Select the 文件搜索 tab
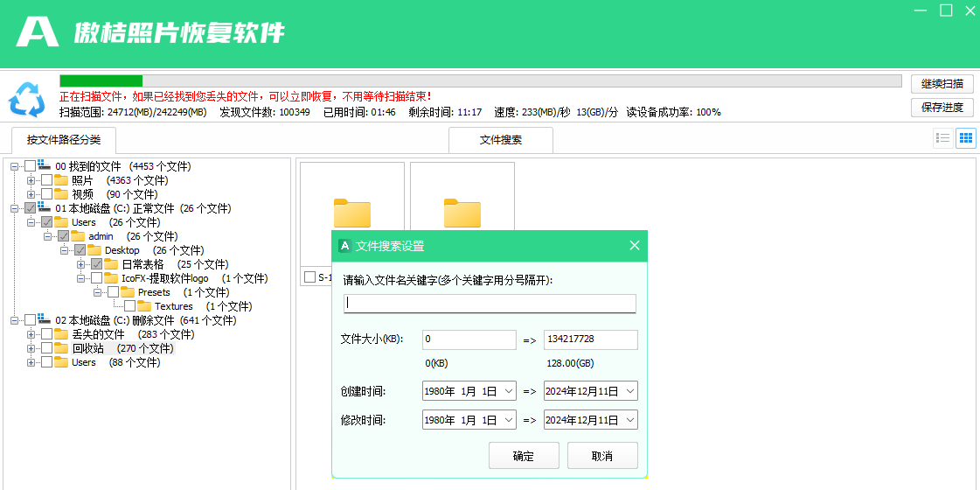This screenshot has height=490, width=980. tap(501, 140)
